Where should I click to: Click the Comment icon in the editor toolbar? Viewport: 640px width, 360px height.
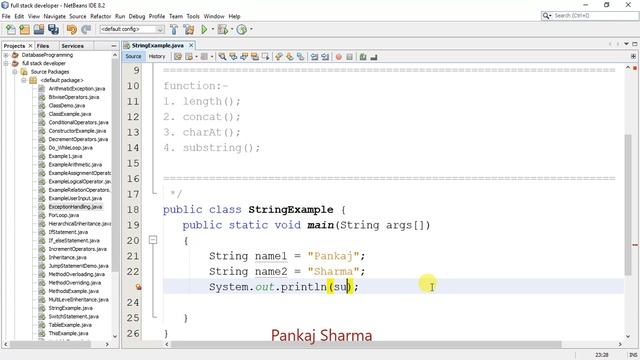pyautogui.click(x=363, y=57)
